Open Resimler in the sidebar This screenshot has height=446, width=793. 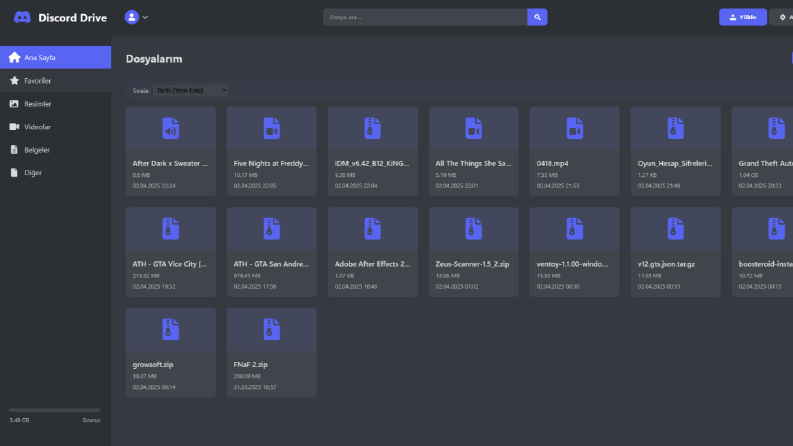pos(56,104)
